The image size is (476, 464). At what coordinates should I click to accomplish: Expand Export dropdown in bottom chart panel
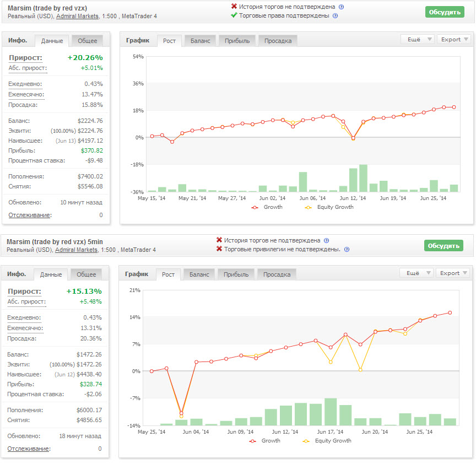453,273
